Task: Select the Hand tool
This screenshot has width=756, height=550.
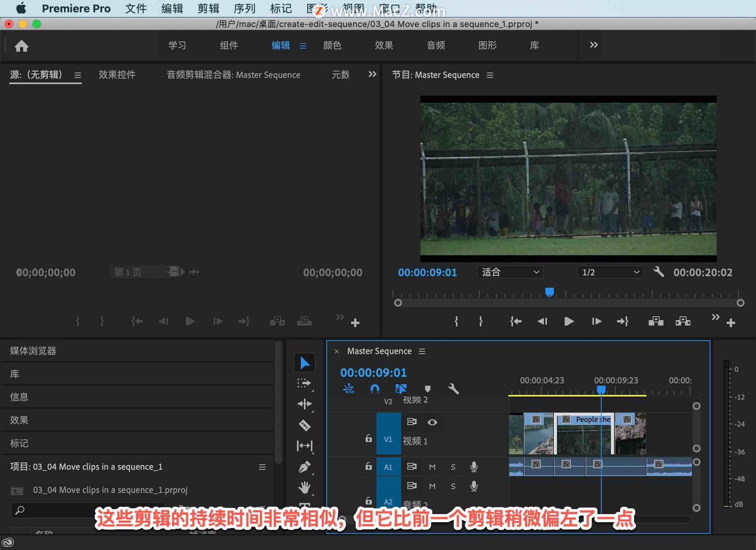Action: (304, 487)
